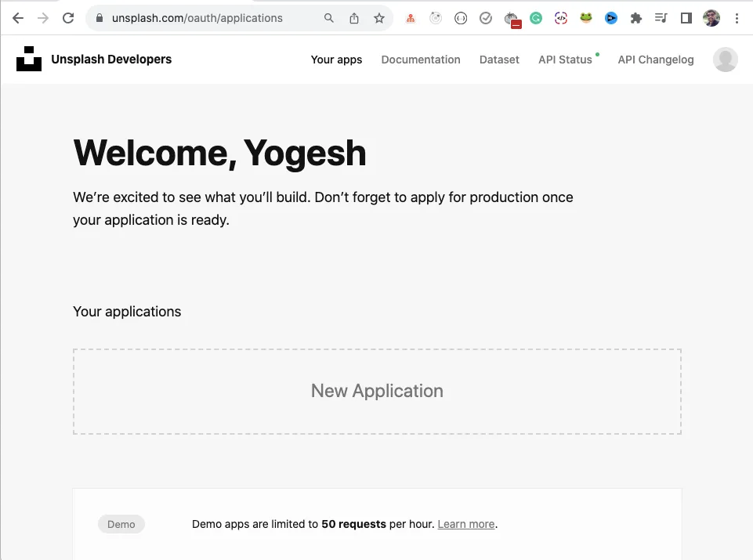The height and width of the screenshot is (560, 753).
Task: Open the Chrome profile avatar
Action: click(711, 17)
